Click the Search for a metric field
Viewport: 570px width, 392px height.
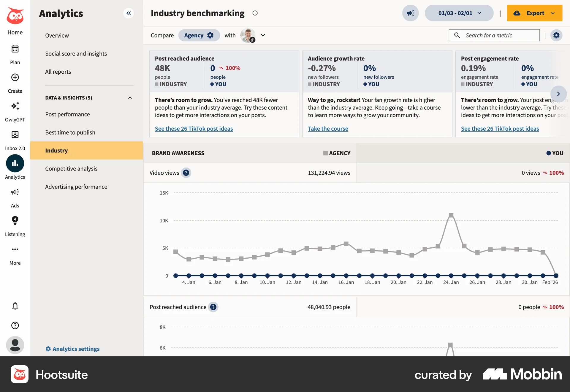pos(494,35)
